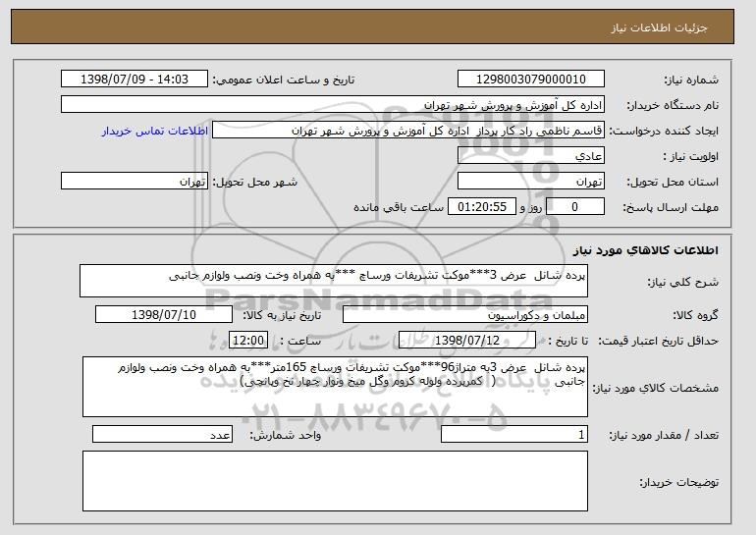Image resolution: width=756 pixels, height=535 pixels.
Task: Click the empty توضیحات خریدار text area
Action: tap(335, 481)
